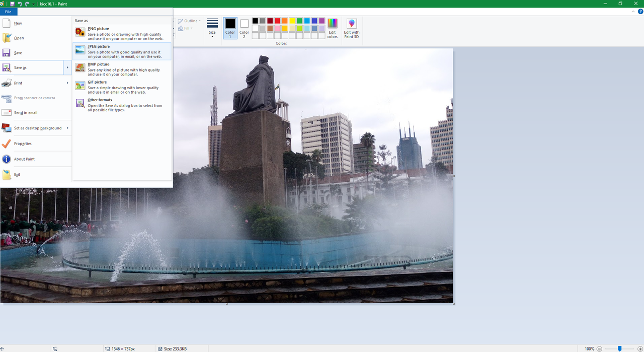Viewport: 644px width, 352px height.
Task: Click the Send in email envelope icon
Action: coord(7,113)
